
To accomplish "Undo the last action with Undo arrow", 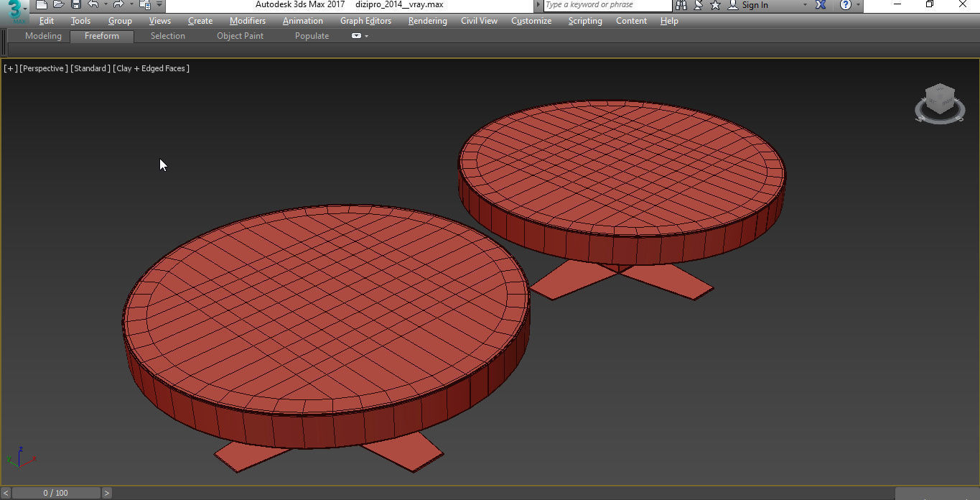I will click(93, 5).
